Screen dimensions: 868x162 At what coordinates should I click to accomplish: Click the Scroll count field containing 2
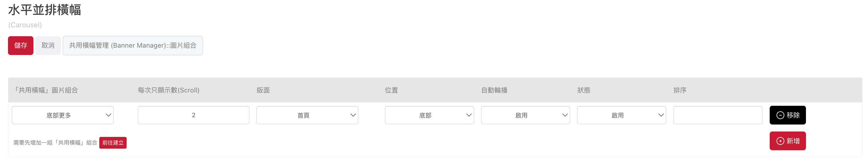[193, 115]
